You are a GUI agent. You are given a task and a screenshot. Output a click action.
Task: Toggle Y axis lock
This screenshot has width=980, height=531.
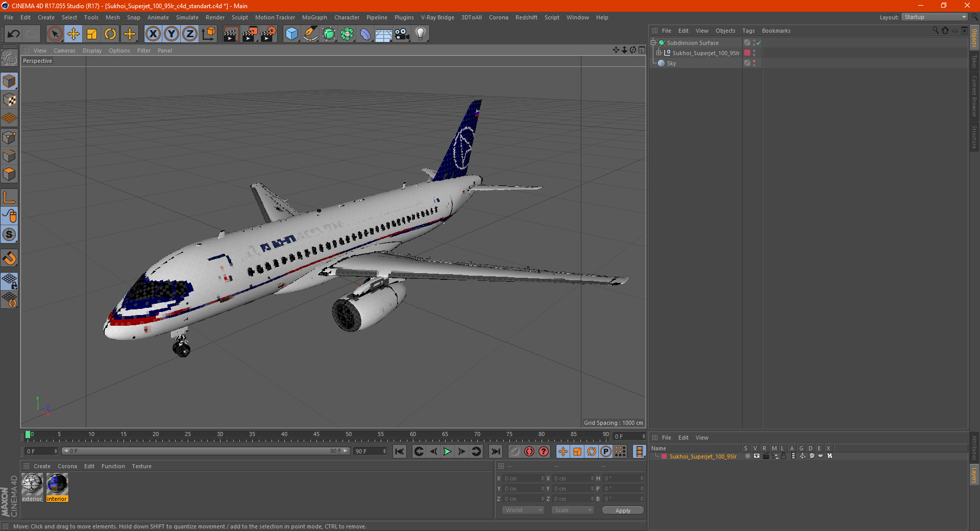(171, 34)
